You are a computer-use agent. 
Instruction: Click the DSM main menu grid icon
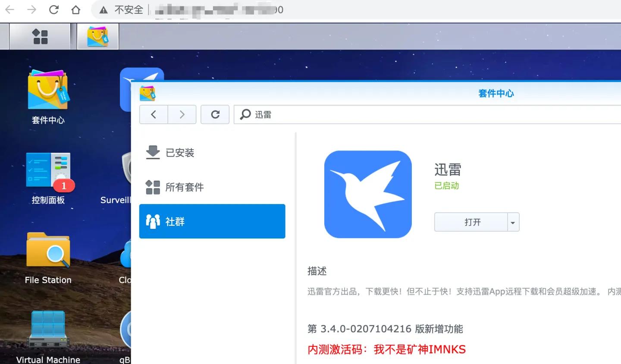pos(40,37)
